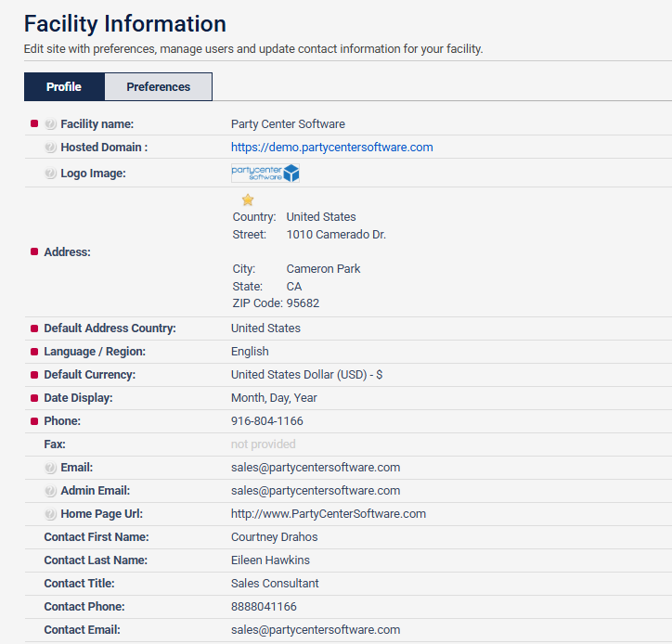Viewport: 672px width, 644px height.
Task: Click Contact Last Name value Eileen Hawkins
Action: (270, 560)
